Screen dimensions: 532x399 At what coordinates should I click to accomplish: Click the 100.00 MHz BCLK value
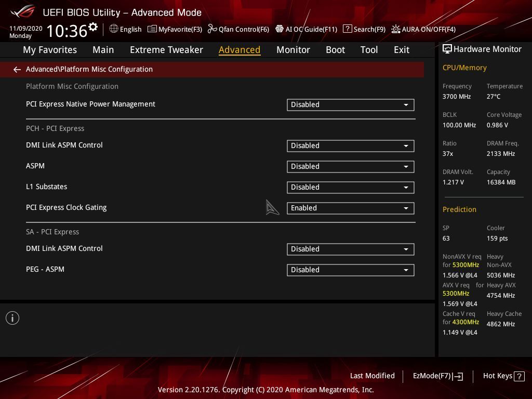[459, 125]
